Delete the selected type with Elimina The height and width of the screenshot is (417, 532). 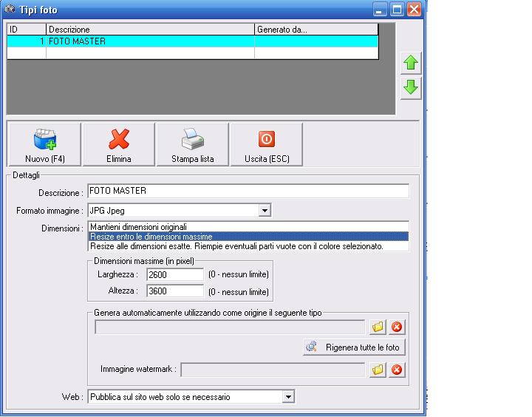pyautogui.click(x=119, y=145)
